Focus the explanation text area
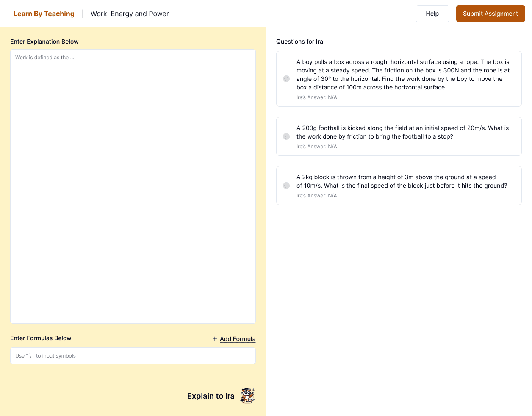532x416 pixels. click(133, 186)
